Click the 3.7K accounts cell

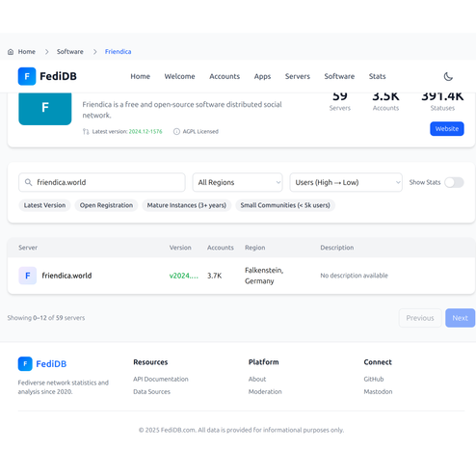[215, 276]
